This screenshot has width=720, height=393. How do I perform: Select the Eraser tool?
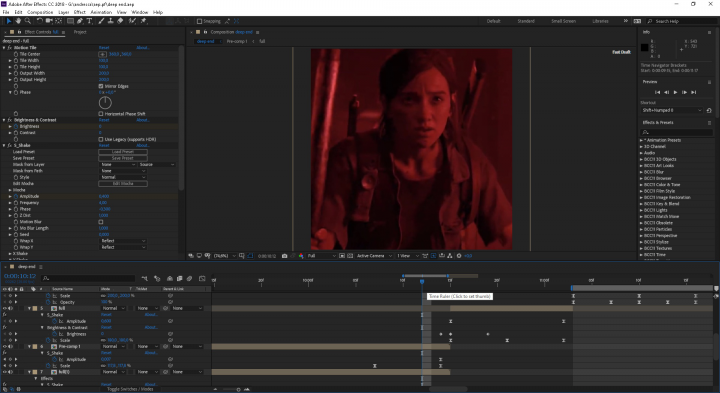click(x=120, y=21)
